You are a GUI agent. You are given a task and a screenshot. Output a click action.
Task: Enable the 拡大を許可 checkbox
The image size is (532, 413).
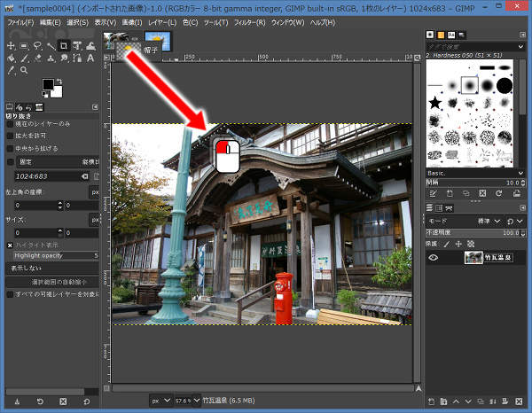(x=11, y=136)
